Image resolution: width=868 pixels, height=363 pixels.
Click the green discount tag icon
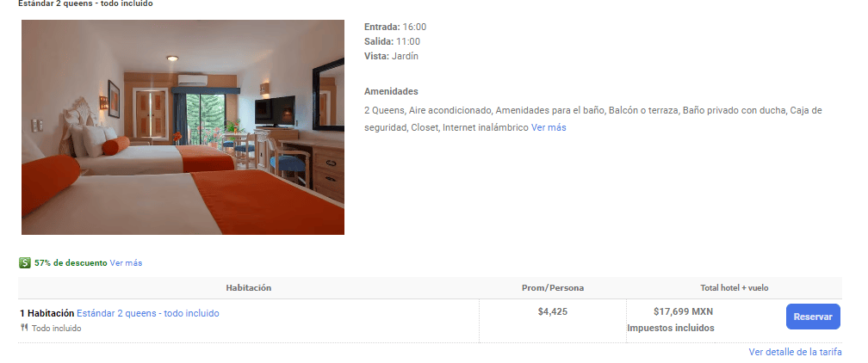point(24,263)
